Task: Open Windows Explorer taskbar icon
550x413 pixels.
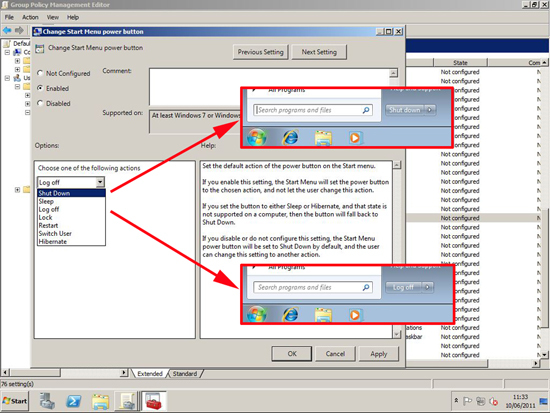Action: pyautogui.click(x=100, y=401)
